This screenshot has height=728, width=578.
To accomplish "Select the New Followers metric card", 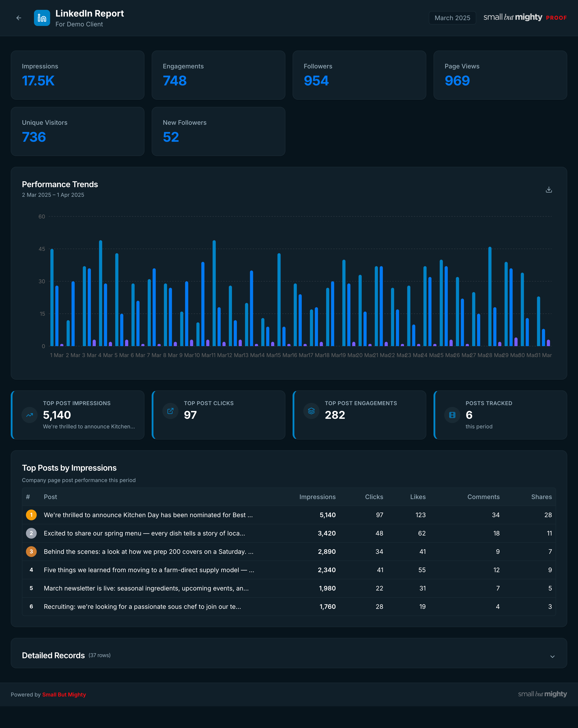I will pos(219,131).
